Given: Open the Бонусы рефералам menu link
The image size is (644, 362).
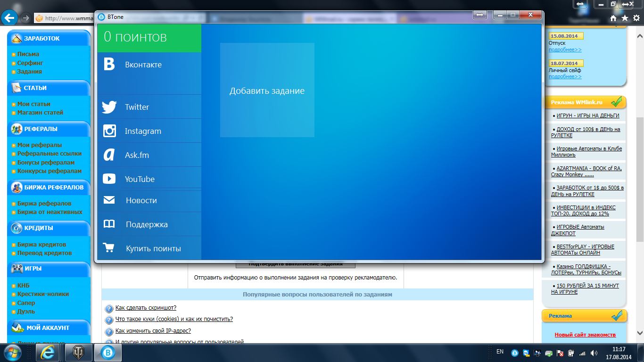Looking at the screenshot, I should pyautogui.click(x=46, y=163).
